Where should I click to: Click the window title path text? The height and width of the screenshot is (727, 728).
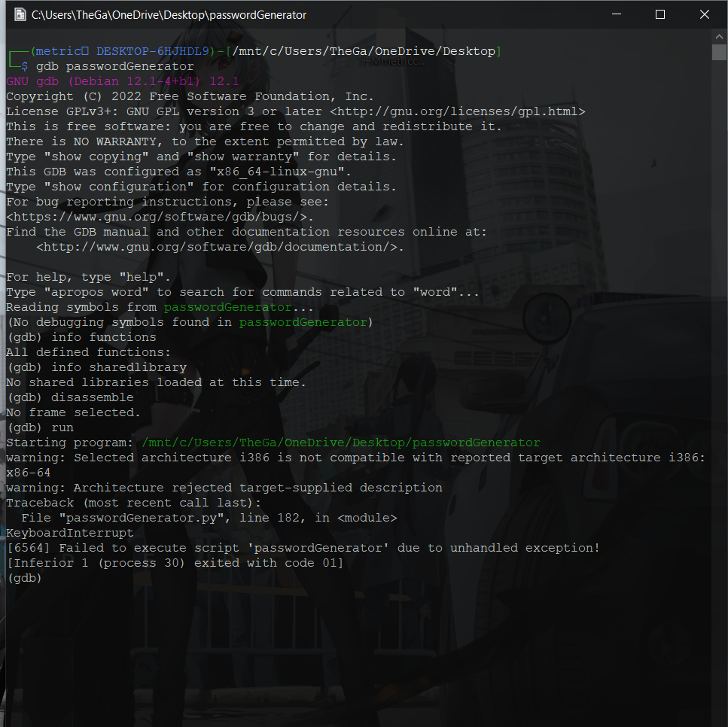169,15
